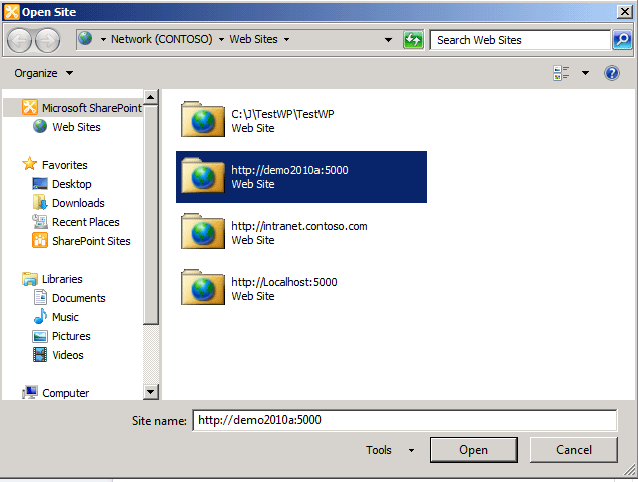Expand the address bar history dropdown
Screen dimensions: 638x482
click(x=388, y=40)
